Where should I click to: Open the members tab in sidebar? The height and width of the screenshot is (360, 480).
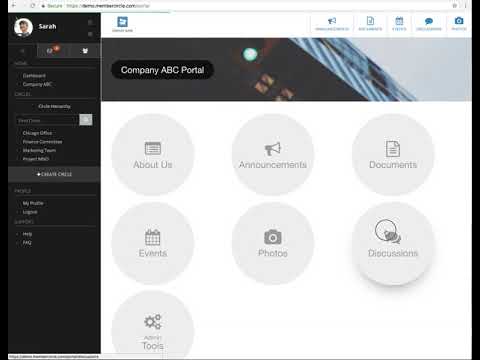tap(85, 51)
